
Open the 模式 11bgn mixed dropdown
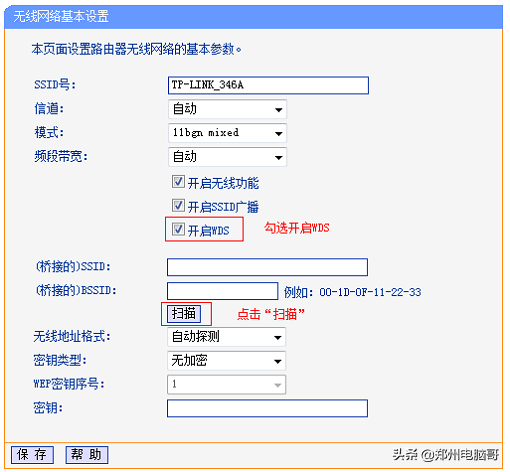coord(227,133)
